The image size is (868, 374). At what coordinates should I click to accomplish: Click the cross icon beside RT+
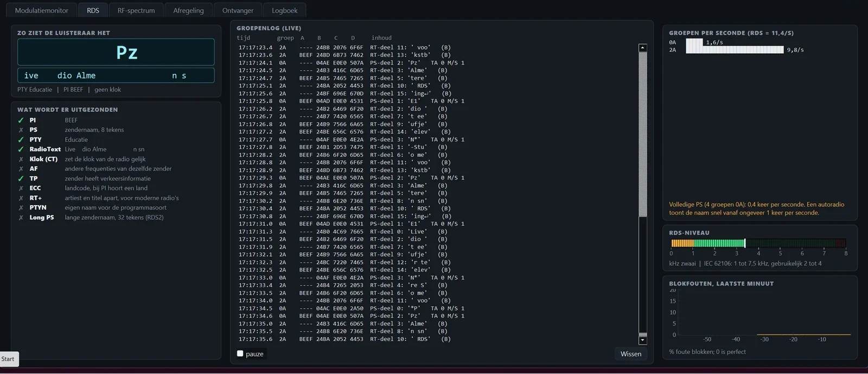click(x=21, y=199)
